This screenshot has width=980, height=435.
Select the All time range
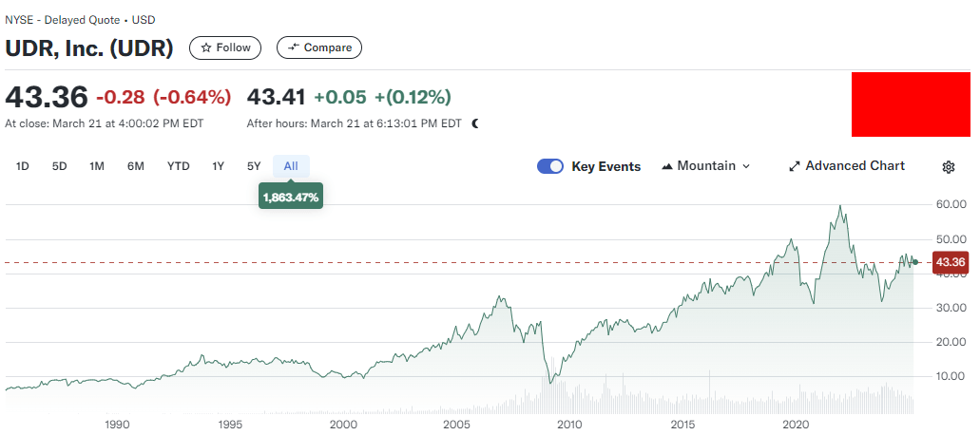point(291,166)
